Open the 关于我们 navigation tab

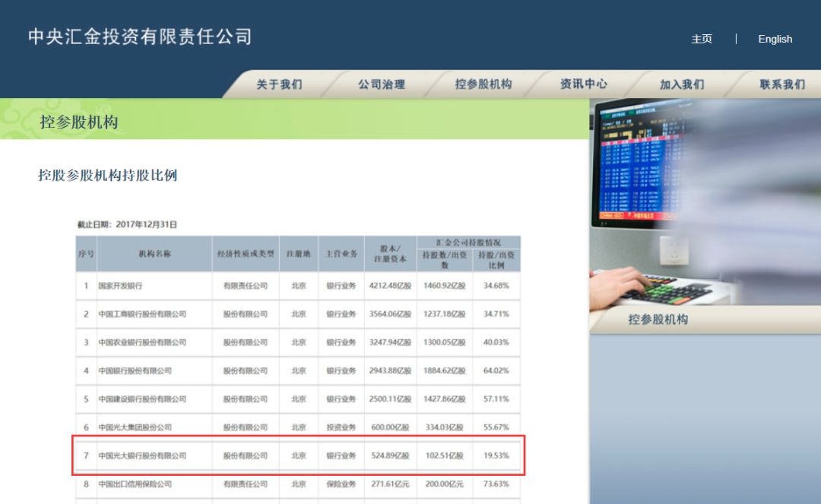coord(279,84)
